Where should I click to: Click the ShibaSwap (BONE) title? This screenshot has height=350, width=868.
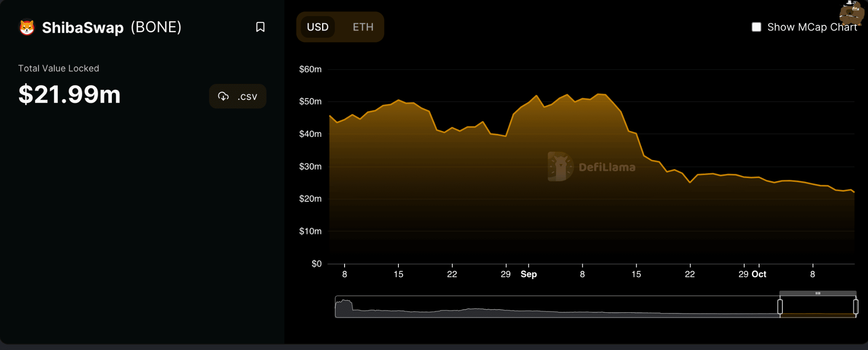pyautogui.click(x=111, y=28)
